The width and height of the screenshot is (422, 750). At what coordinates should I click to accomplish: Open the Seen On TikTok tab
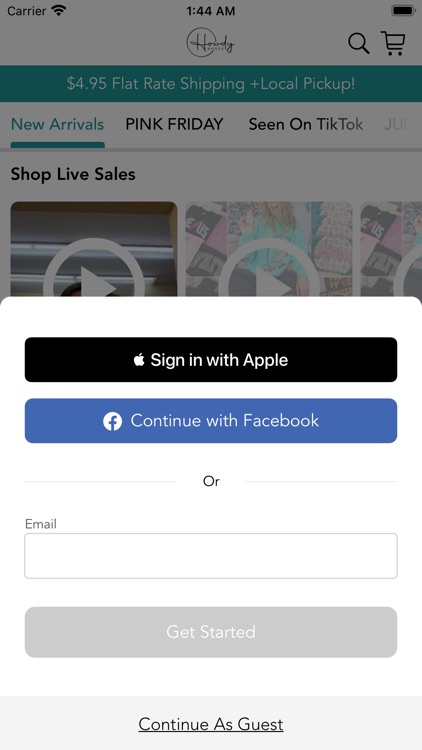click(x=306, y=124)
